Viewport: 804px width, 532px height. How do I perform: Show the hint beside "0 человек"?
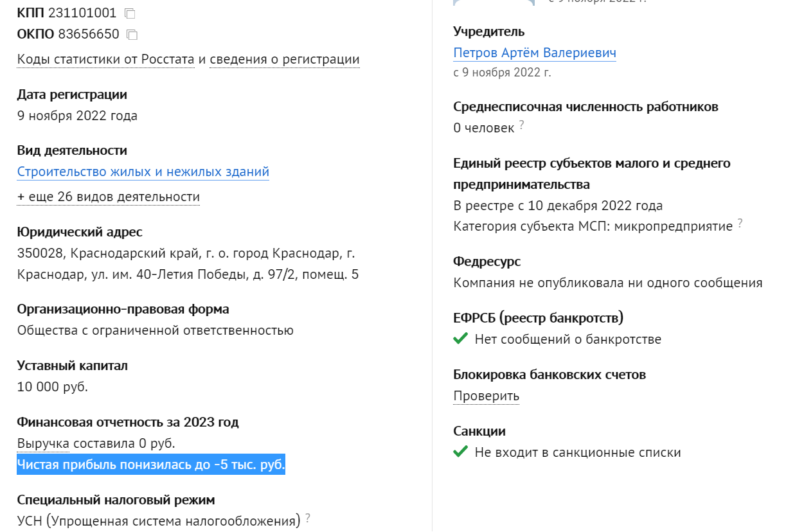(x=522, y=125)
